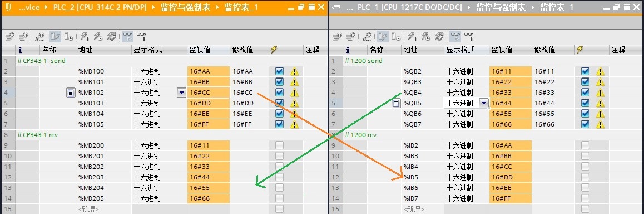Uncheck modify checkbox for %MB101
644x214 pixels.
click(x=279, y=82)
